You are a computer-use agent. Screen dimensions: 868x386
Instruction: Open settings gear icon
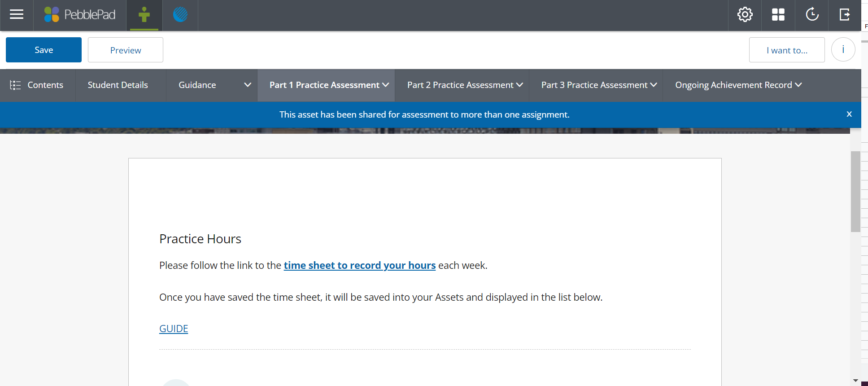pos(745,15)
